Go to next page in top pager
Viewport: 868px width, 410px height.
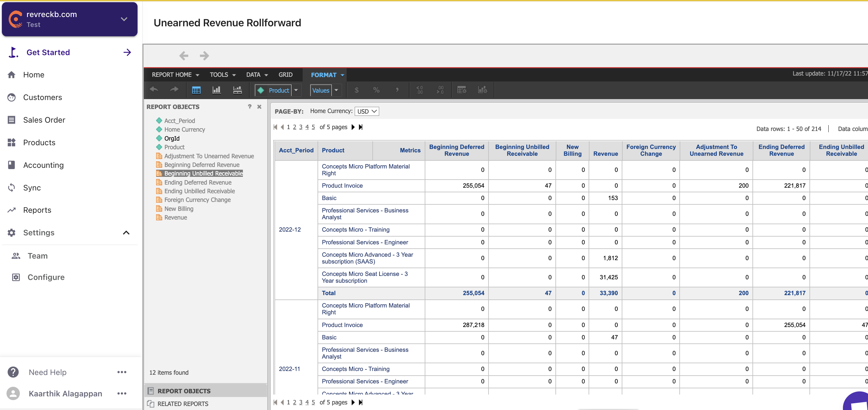[x=353, y=127]
